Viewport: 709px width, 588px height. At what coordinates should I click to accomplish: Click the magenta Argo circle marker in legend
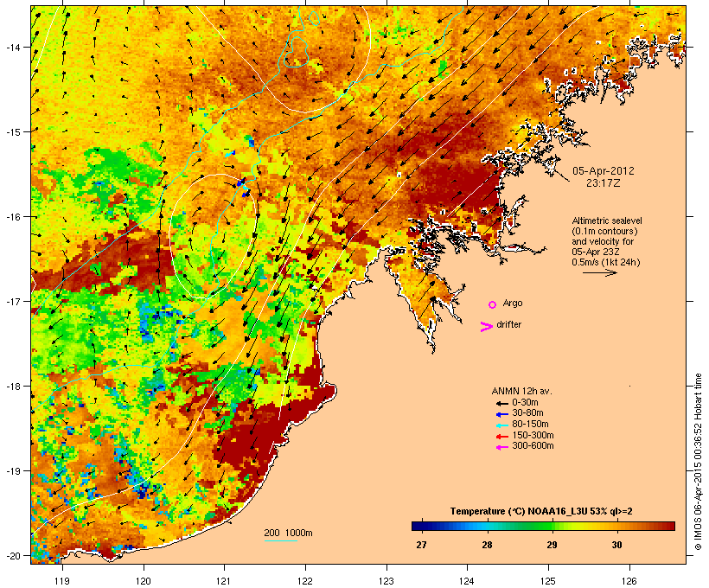click(x=493, y=304)
